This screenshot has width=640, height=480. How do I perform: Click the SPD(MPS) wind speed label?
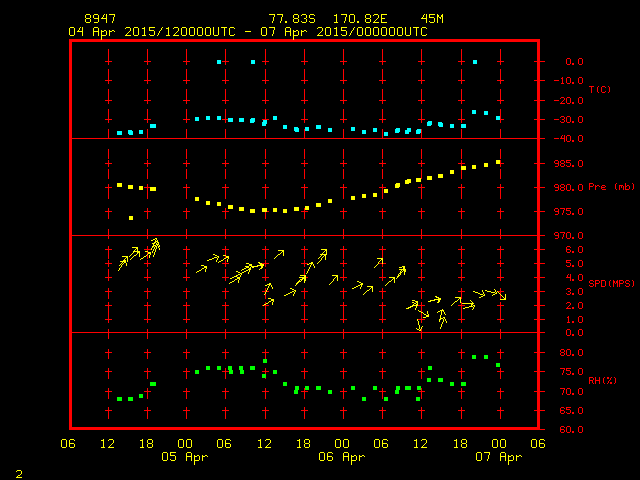click(611, 284)
